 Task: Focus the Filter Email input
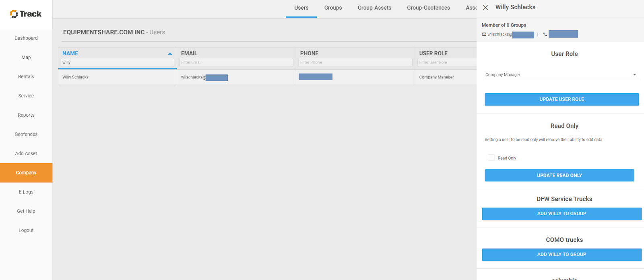[236, 62]
